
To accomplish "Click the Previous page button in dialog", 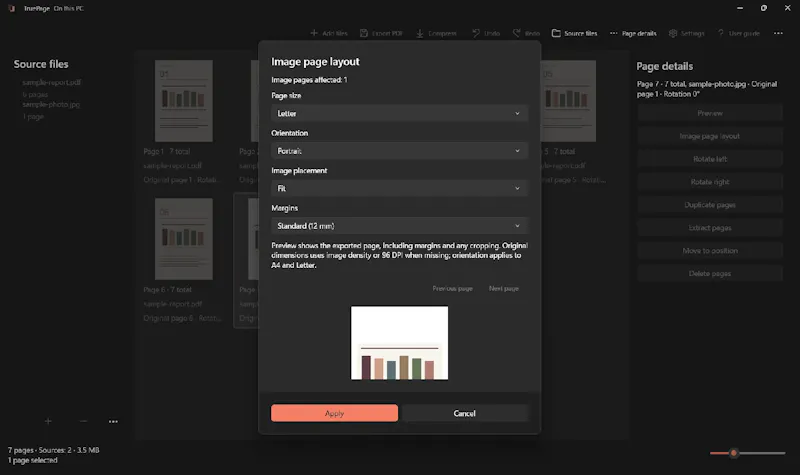I will coord(453,288).
